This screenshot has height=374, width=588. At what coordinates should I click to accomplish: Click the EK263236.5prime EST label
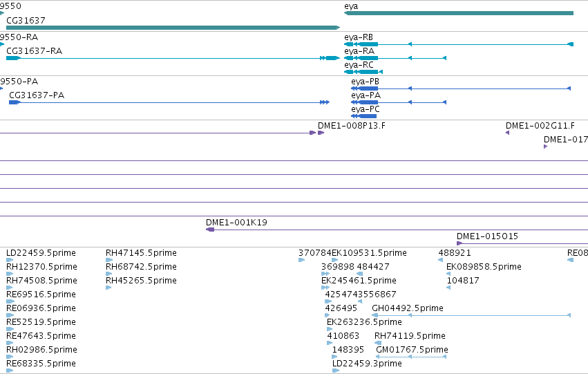click(364, 322)
